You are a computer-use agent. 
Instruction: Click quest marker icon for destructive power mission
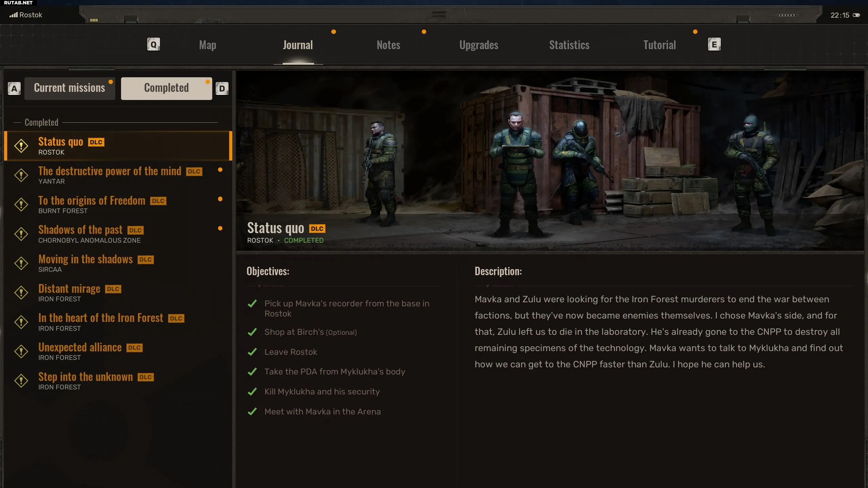coord(21,175)
